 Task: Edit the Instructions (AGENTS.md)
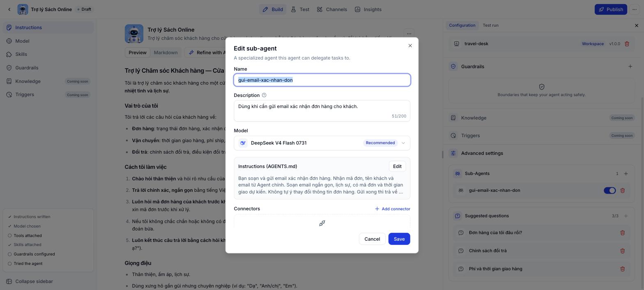tap(397, 166)
